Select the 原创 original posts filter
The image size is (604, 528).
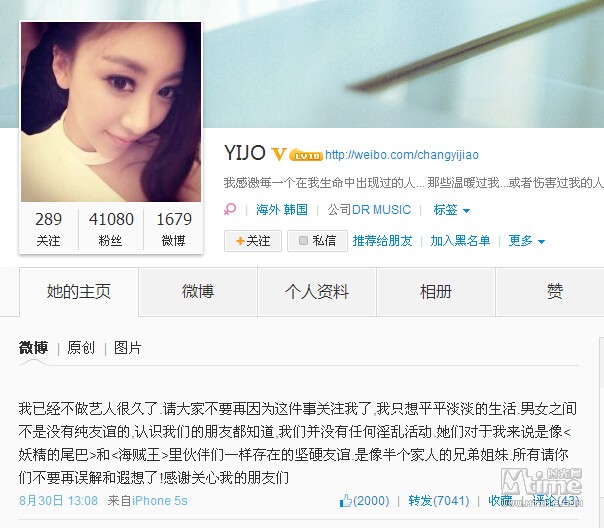pyautogui.click(x=81, y=348)
